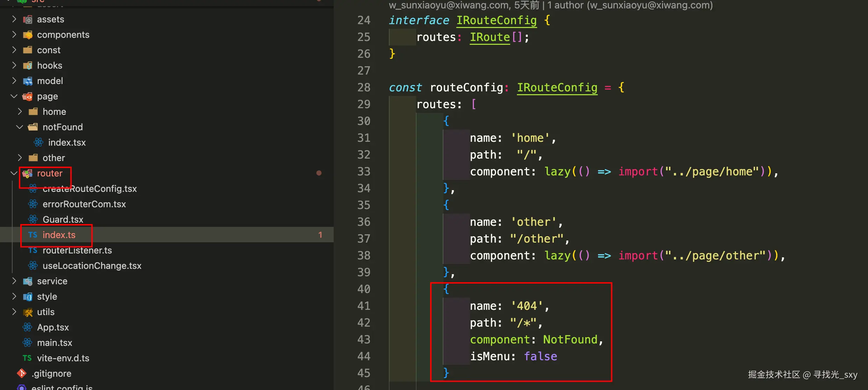Click the utils folder tools icon
The width and height of the screenshot is (868, 390).
[28, 312]
